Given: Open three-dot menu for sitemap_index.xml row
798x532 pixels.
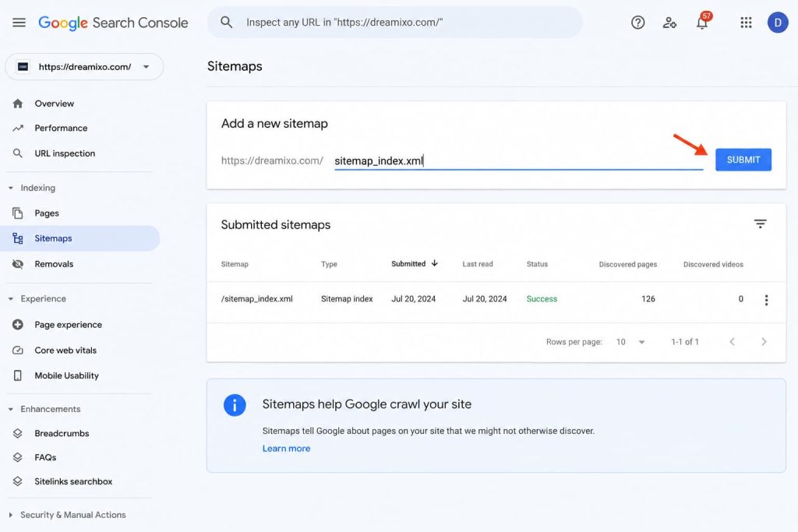Looking at the screenshot, I should tap(766, 300).
